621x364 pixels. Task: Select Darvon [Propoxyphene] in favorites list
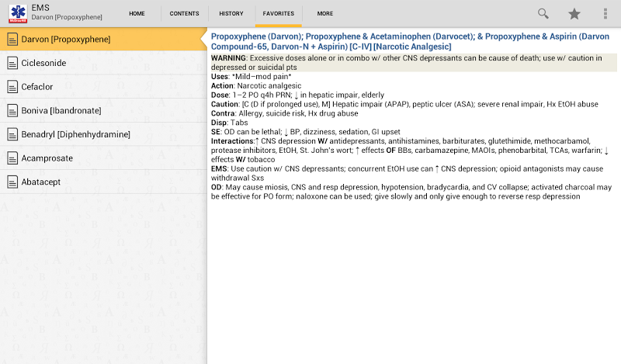103,40
